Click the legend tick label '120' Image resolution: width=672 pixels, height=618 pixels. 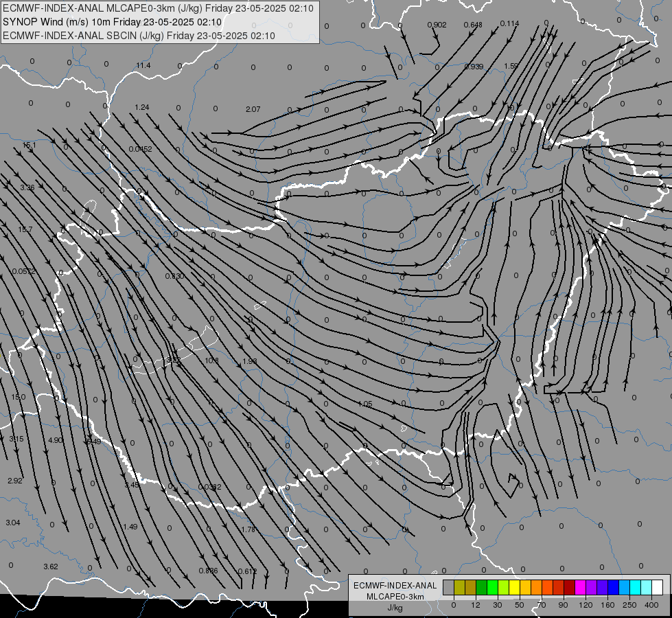pos(586,605)
